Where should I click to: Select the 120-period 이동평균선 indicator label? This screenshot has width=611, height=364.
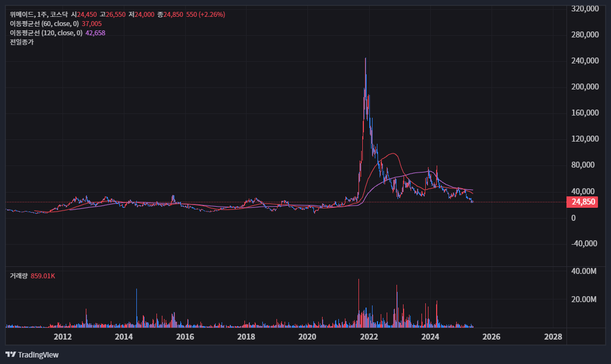coord(46,33)
